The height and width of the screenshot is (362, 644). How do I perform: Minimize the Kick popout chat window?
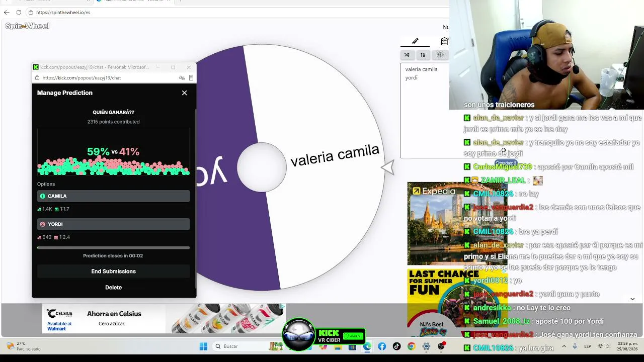pos(158,67)
